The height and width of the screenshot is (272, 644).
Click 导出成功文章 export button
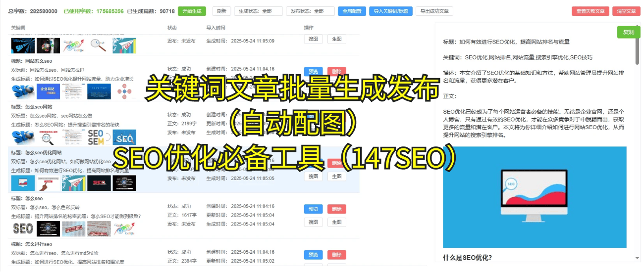(x=434, y=11)
